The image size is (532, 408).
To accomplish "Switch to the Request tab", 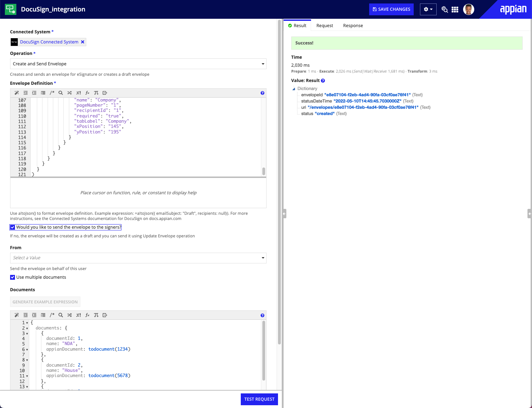I will 325,26.
